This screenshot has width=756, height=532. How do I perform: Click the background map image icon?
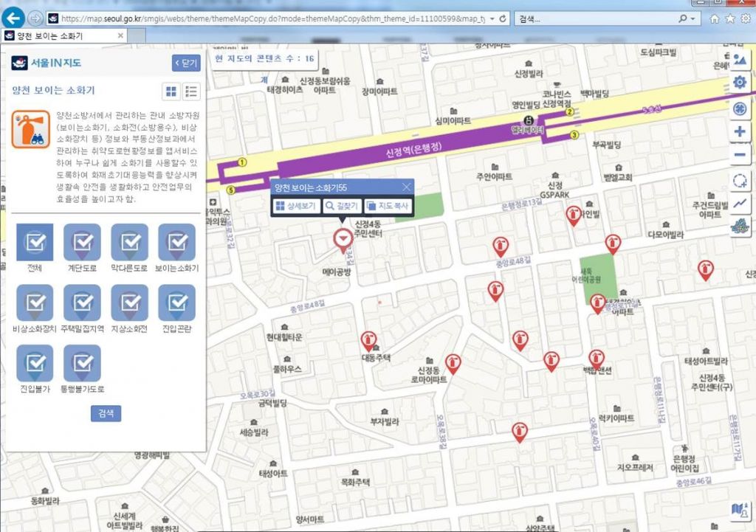pos(740,60)
